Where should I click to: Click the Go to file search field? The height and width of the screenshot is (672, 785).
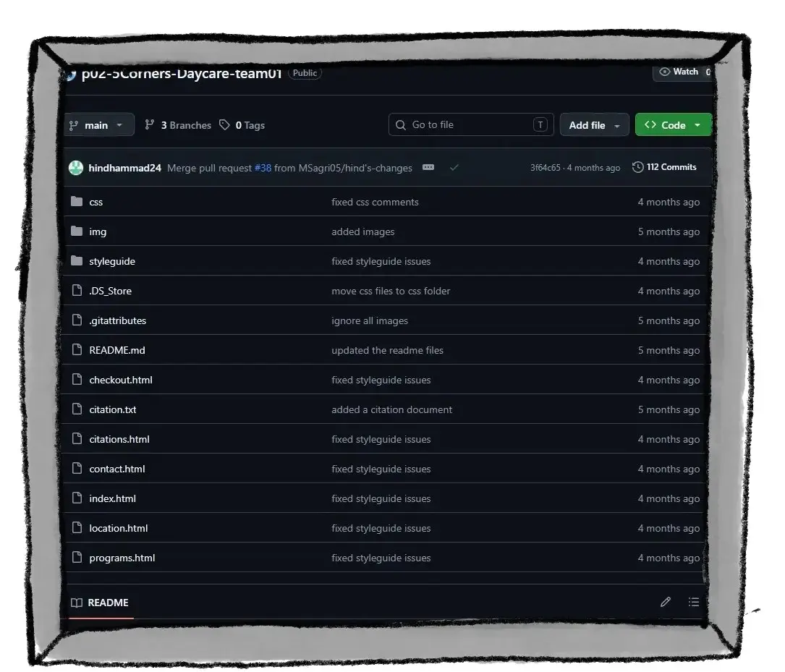click(x=470, y=124)
